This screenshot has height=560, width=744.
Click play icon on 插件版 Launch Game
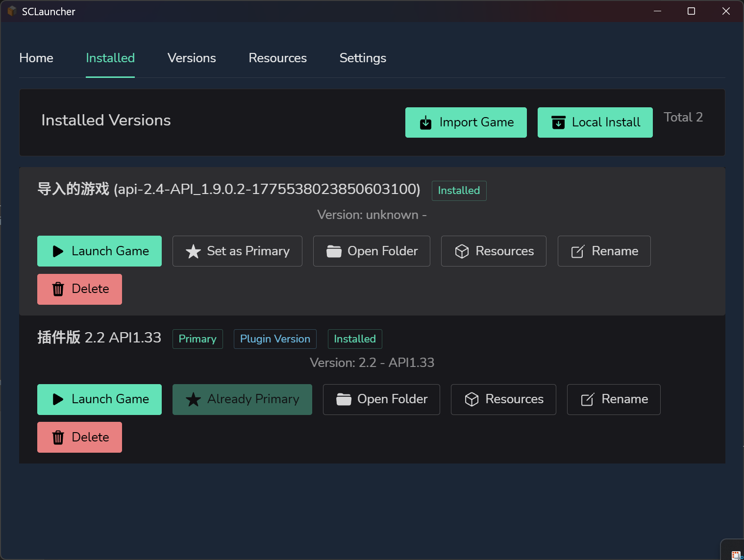click(58, 399)
